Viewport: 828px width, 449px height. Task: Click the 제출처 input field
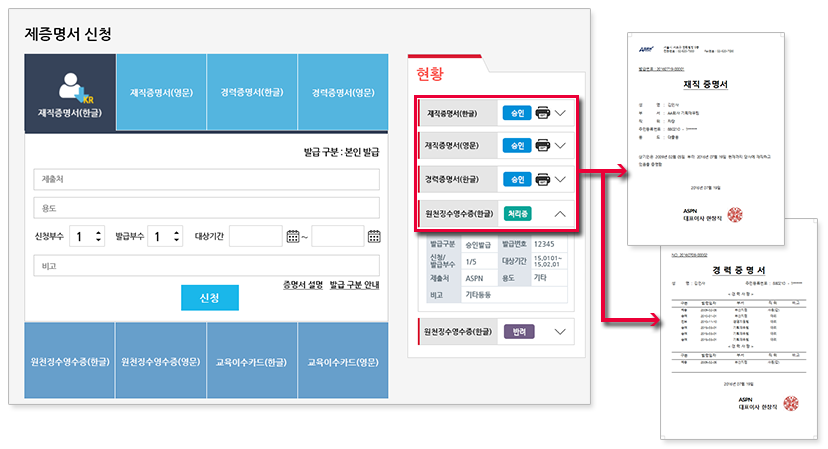205,179
